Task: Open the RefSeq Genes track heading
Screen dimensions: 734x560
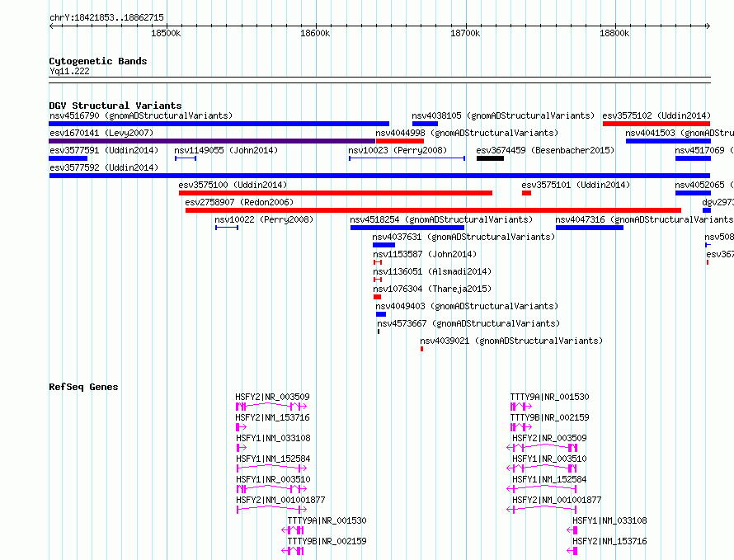Action: pyautogui.click(x=83, y=387)
